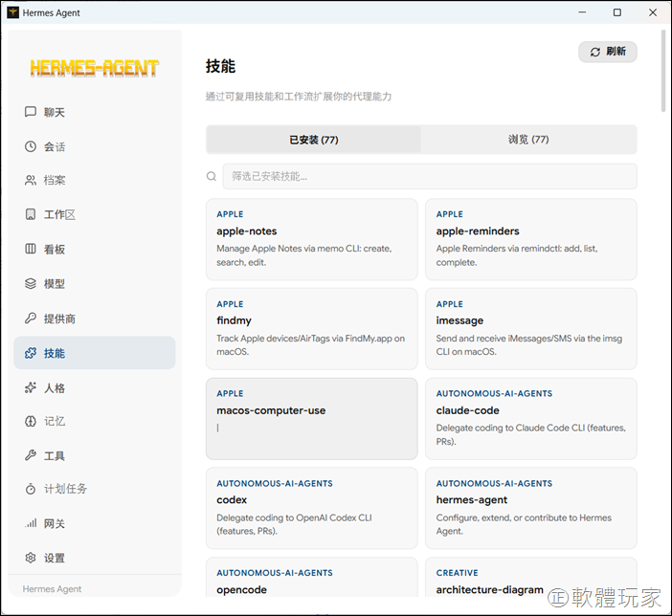Open the architecture-diagram skill card
Viewport: 672px width, 616px height.
click(531, 578)
